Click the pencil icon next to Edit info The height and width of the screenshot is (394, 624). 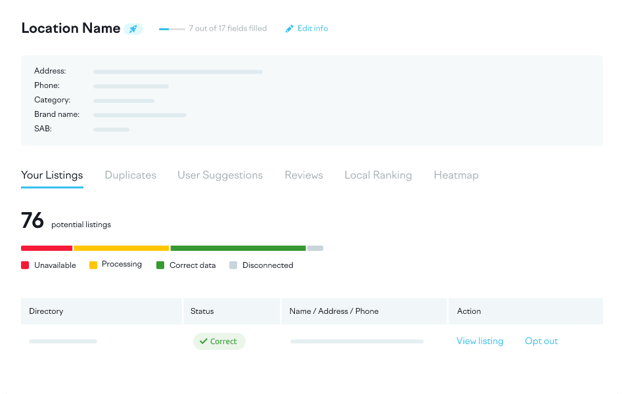289,29
